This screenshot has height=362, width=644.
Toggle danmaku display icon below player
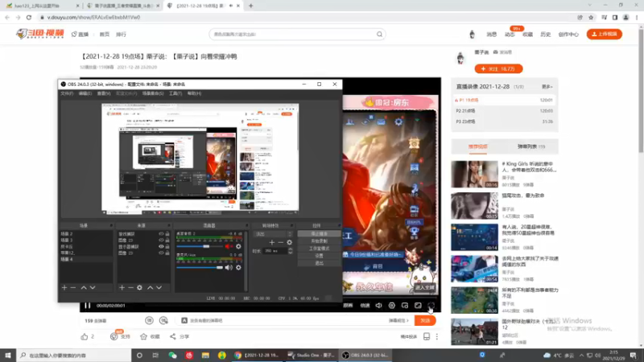tap(149, 320)
